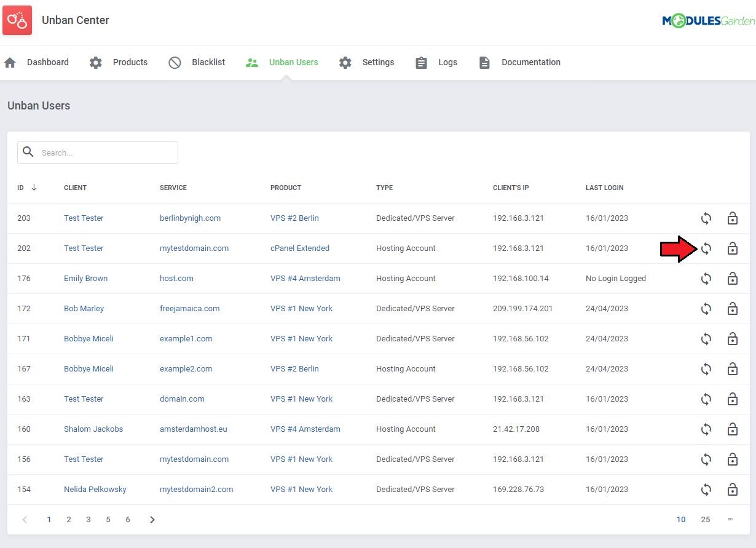Click unlock icon for mytestdomain2.com row
This screenshot has width=756, height=548.
(733, 489)
